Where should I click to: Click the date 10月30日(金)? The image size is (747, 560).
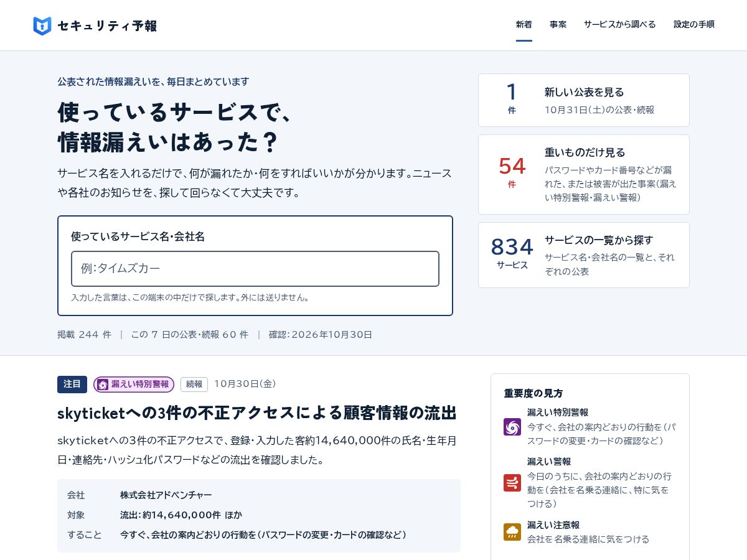pos(245,384)
